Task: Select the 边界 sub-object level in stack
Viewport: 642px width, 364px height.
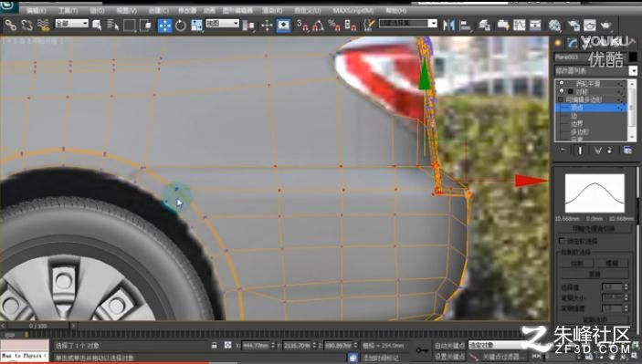Action: (x=576, y=123)
